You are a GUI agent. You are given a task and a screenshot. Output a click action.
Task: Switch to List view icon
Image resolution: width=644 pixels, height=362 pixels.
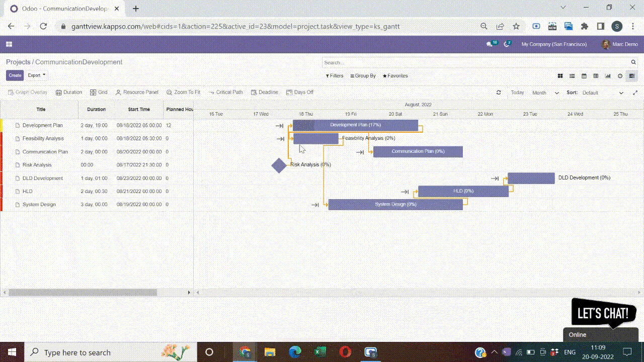[x=572, y=76]
